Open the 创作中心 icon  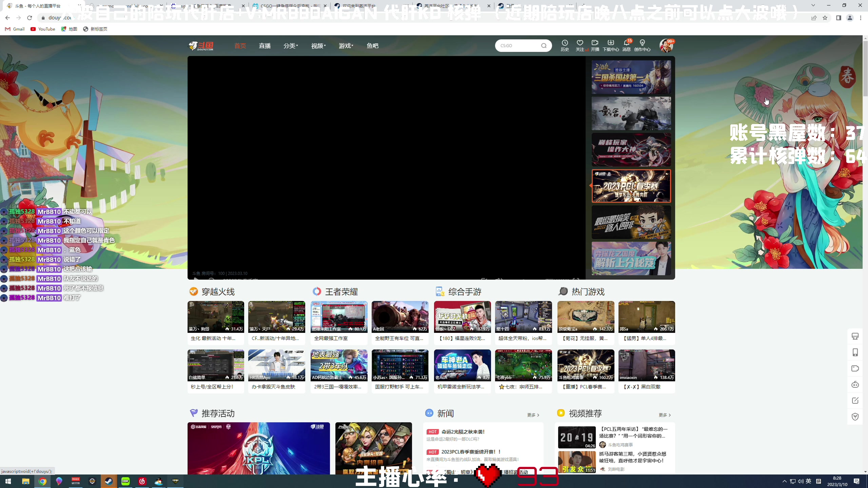tap(642, 45)
